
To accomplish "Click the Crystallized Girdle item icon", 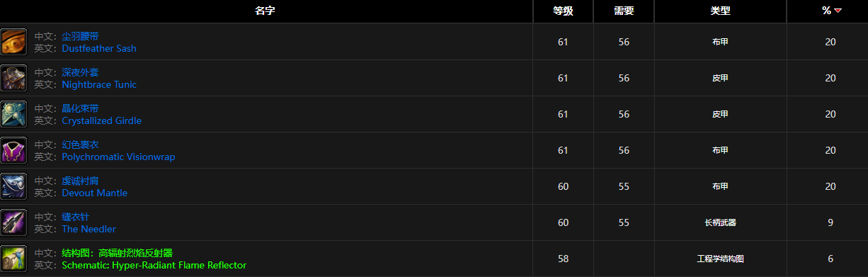I will 13,114.
